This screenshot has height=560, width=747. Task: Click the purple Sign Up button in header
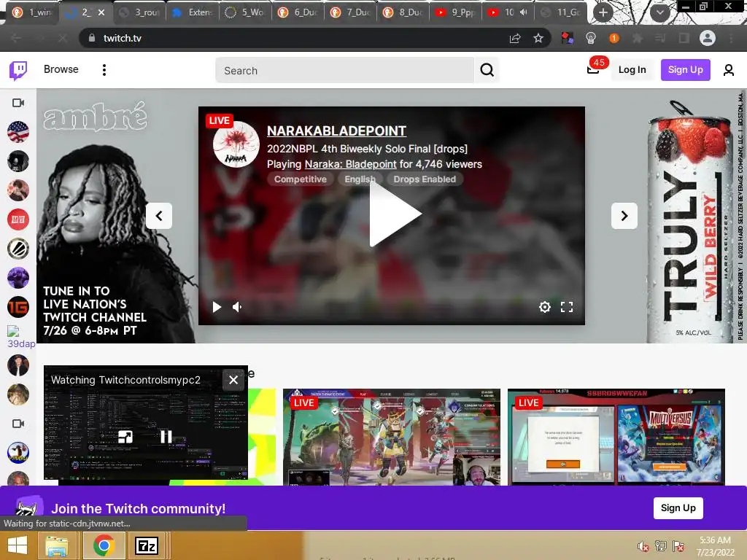point(685,69)
